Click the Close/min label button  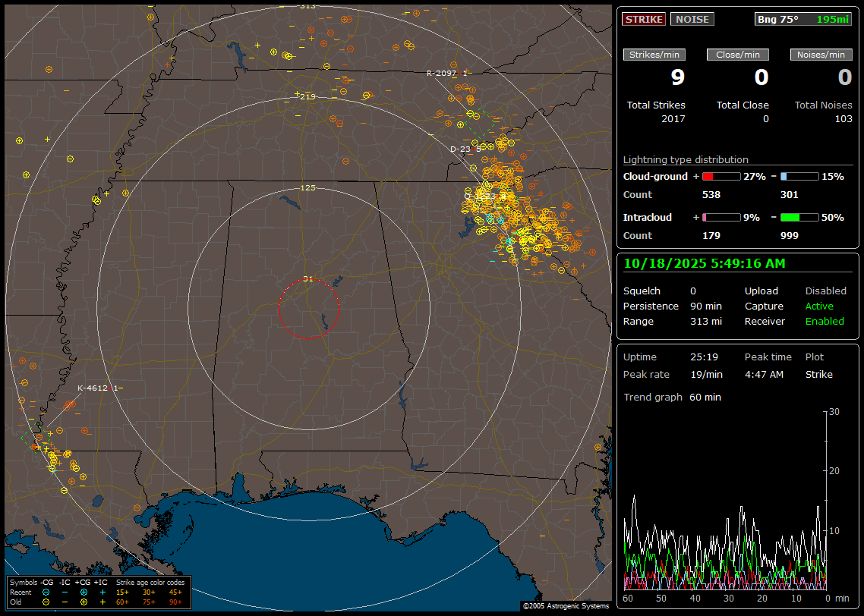pos(738,55)
